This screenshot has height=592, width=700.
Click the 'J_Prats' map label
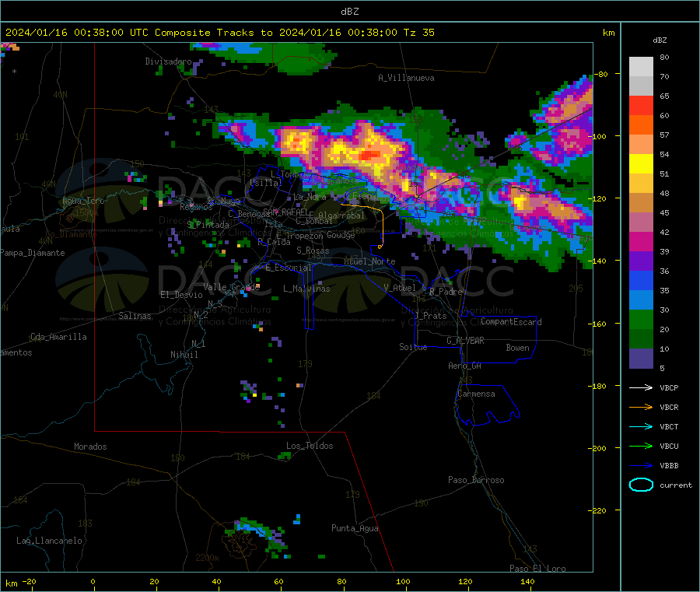pos(430,316)
